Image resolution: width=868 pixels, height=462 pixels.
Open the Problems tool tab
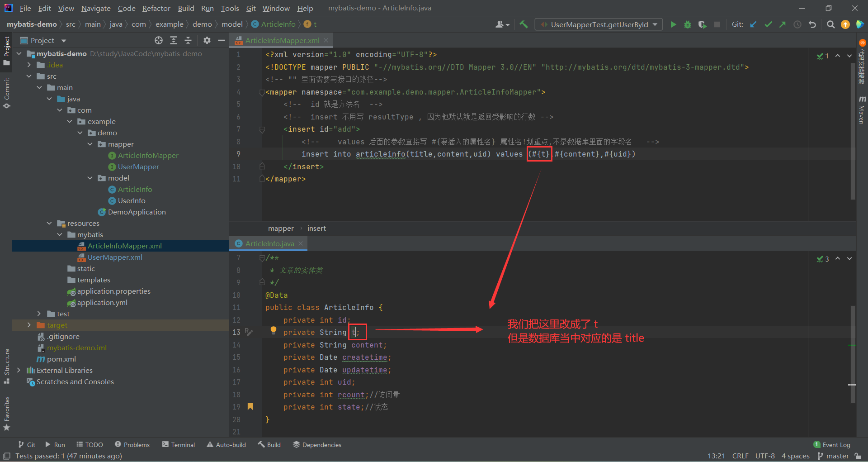[132, 445]
